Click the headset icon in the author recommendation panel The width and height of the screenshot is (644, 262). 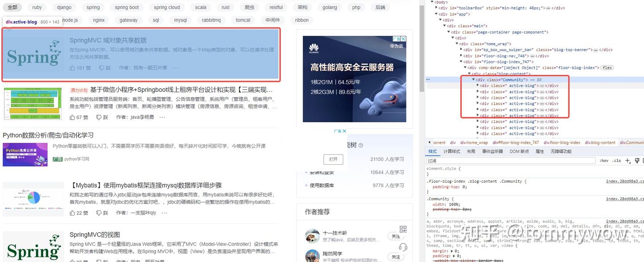[x=403, y=247]
